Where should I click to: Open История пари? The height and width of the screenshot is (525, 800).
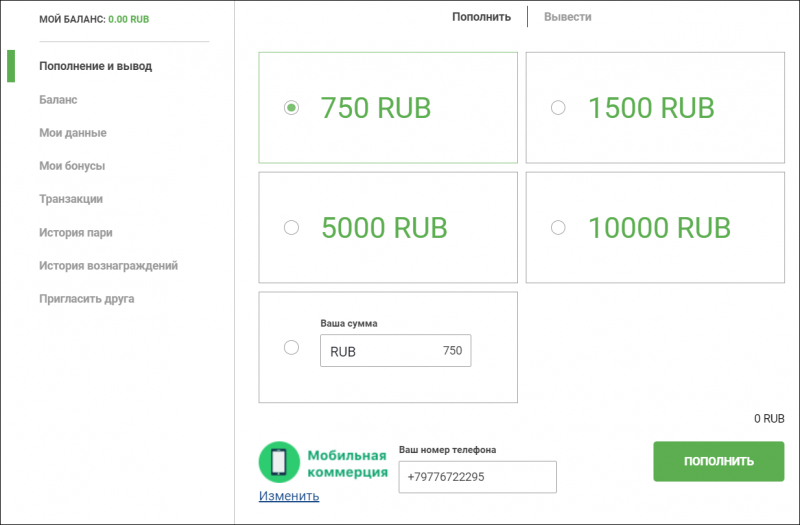(x=76, y=233)
